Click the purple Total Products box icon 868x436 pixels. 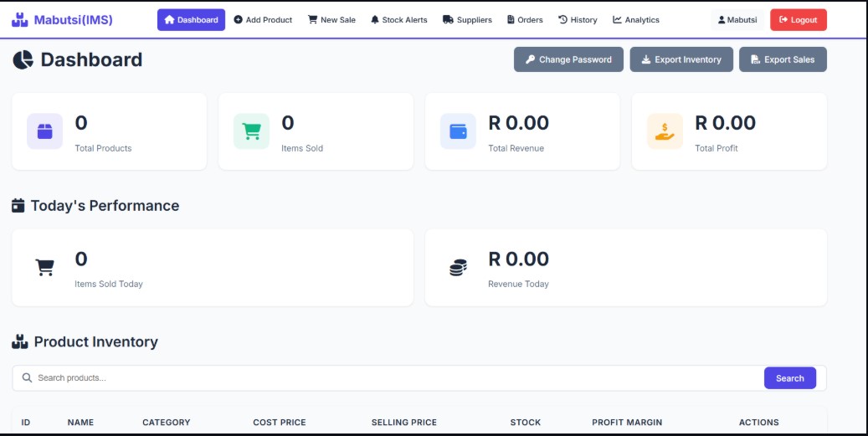click(45, 131)
